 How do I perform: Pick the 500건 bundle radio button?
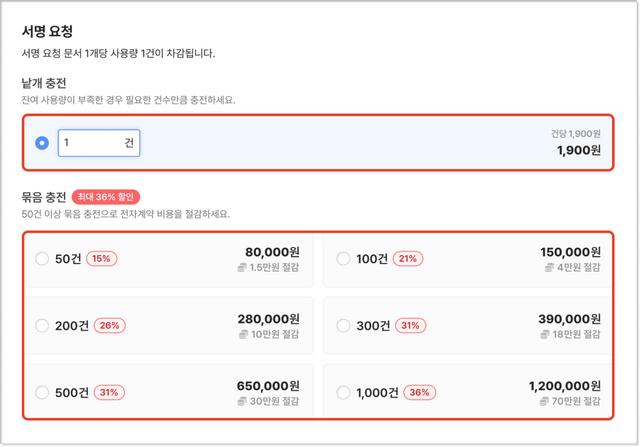[42, 392]
